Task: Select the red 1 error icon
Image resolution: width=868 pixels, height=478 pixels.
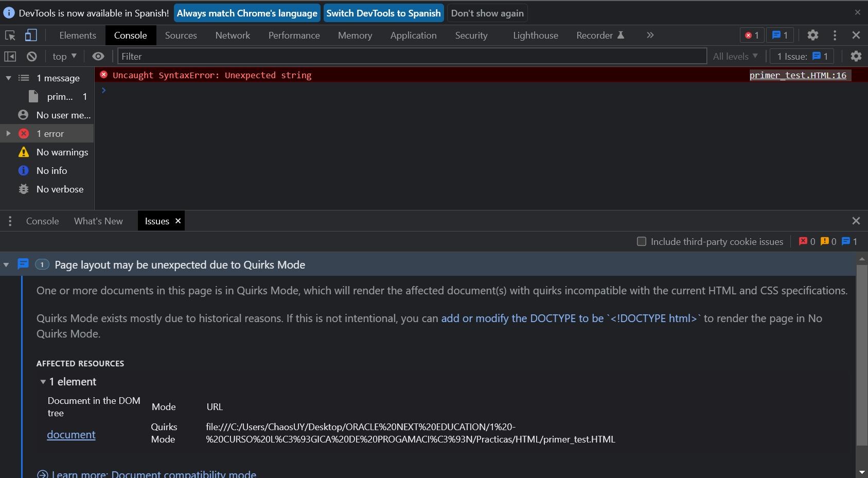Action: [24, 133]
